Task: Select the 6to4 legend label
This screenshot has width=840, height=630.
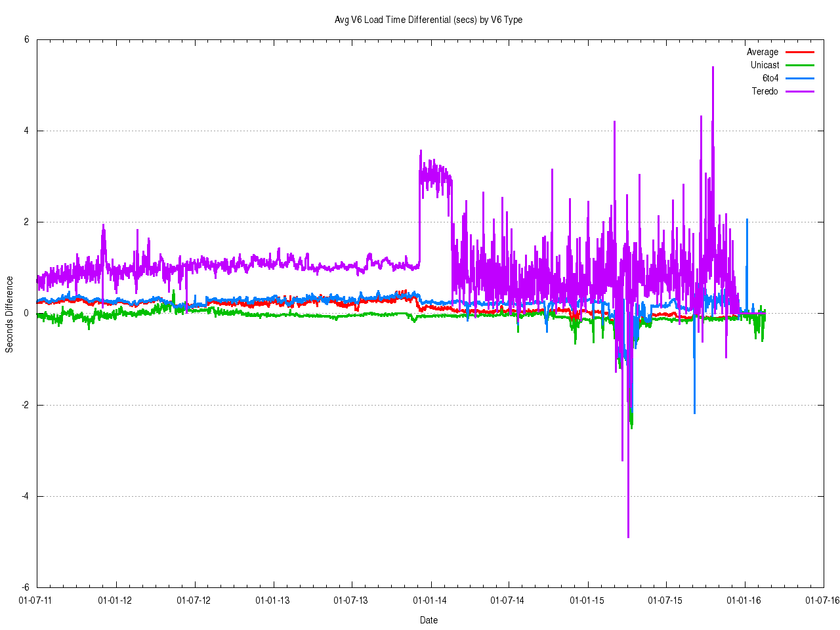Action: 770,78
